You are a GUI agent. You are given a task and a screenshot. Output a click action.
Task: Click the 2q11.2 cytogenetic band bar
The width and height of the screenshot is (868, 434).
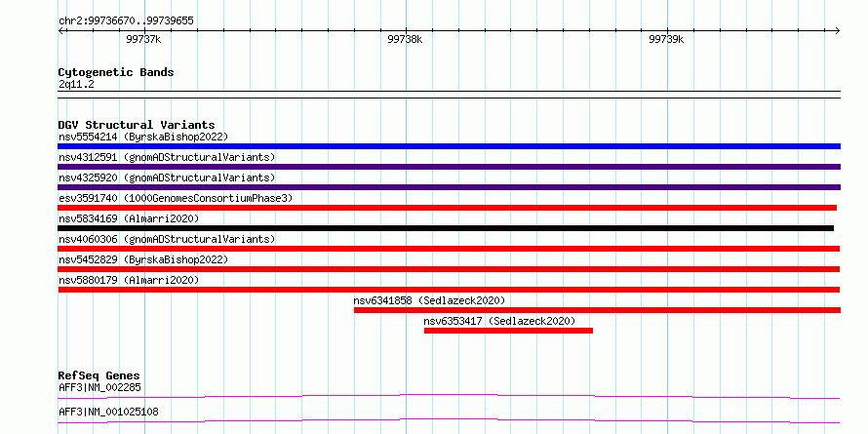[449, 95]
